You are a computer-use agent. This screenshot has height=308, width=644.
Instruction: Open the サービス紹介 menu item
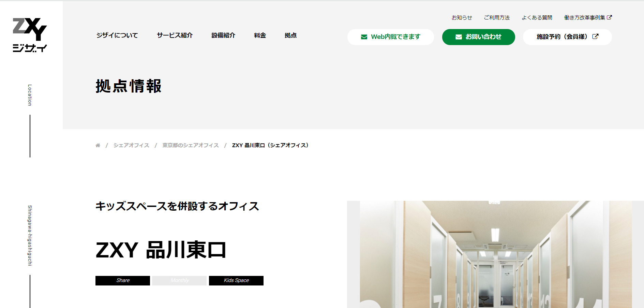tap(175, 36)
